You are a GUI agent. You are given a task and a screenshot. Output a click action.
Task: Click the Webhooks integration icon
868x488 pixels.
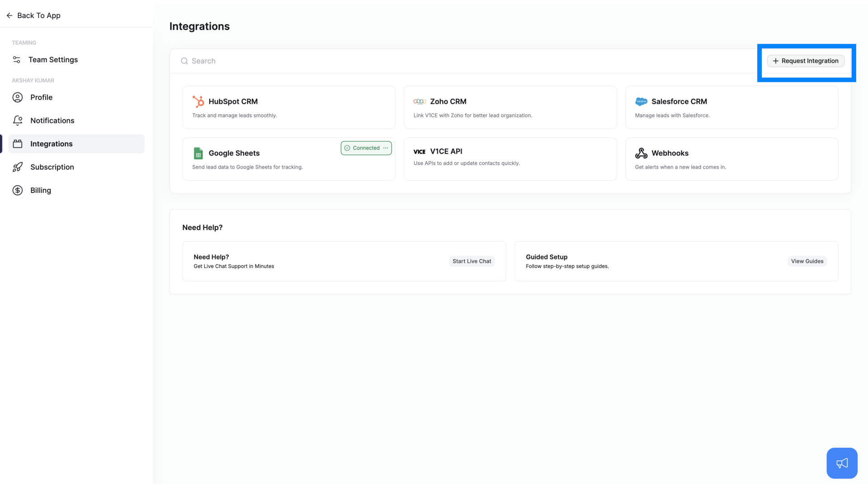click(642, 153)
